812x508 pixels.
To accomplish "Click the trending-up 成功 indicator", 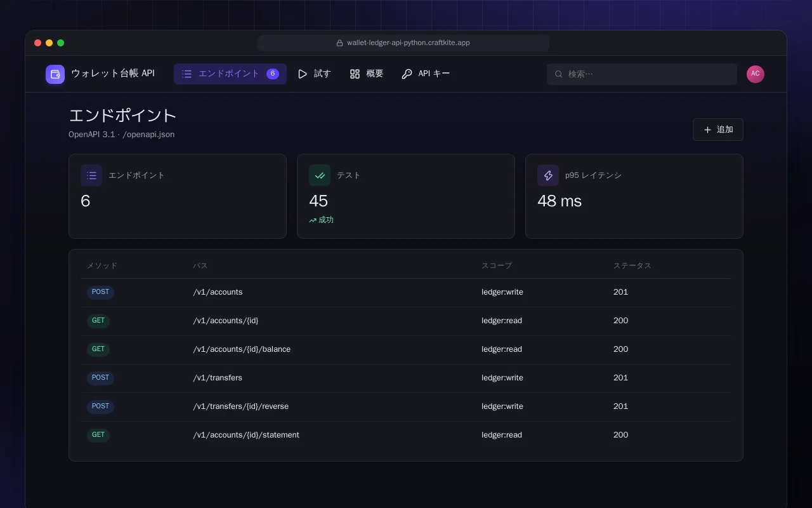I will click(321, 220).
